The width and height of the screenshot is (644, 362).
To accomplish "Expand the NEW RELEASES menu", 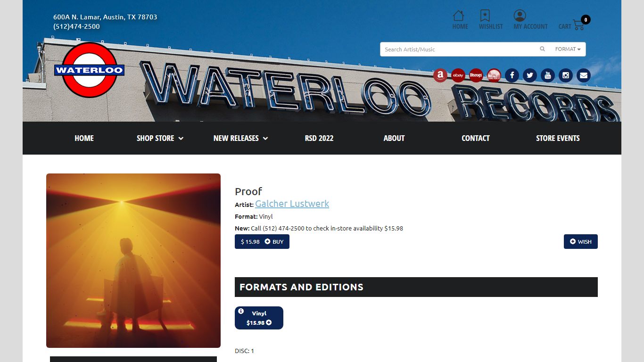I will pos(240,138).
